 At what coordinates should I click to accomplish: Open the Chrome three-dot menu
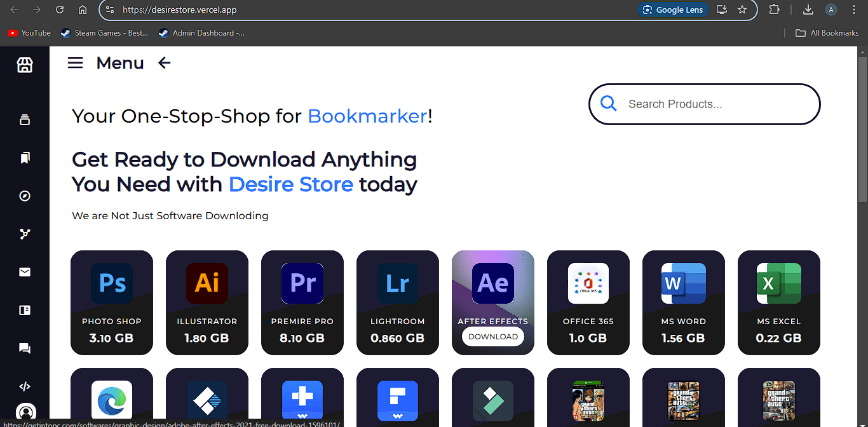[x=854, y=10]
